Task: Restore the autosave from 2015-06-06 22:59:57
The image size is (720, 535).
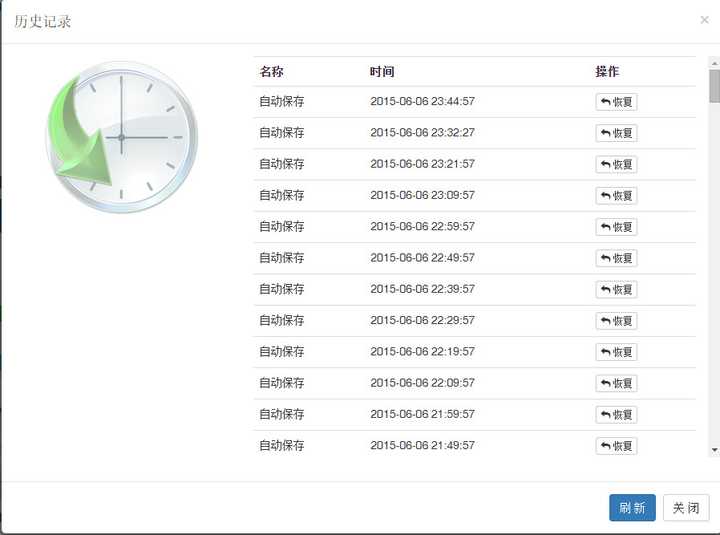Action: pyautogui.click(x=616, y=227)
